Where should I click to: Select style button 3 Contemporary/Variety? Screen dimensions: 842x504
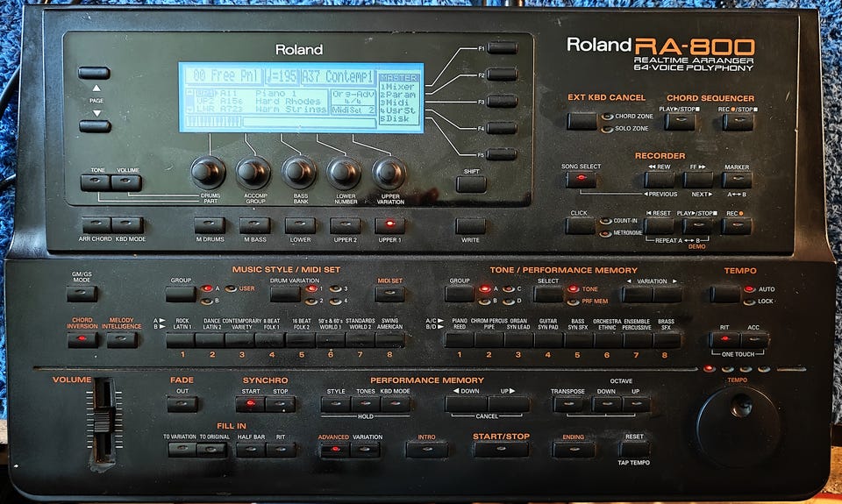click(x=240, y=340)
